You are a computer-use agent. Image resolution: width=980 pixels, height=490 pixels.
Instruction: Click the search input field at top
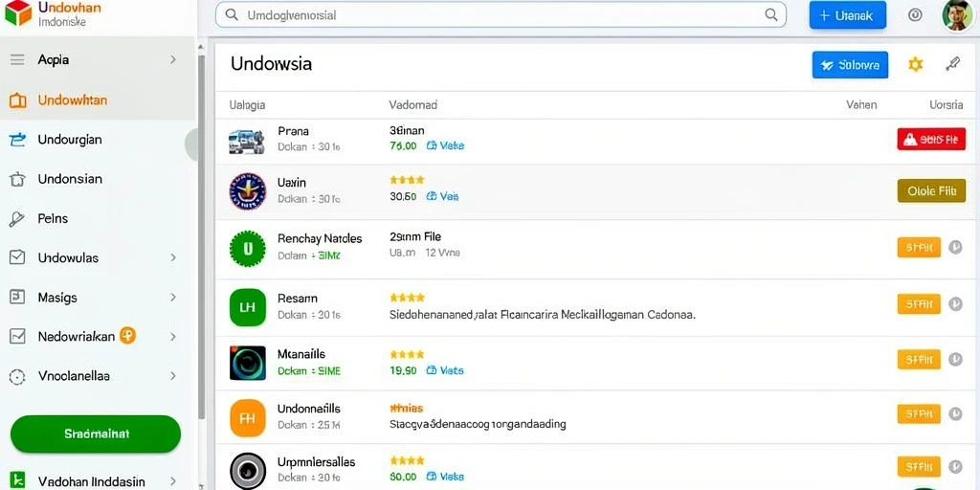point(501,15)
